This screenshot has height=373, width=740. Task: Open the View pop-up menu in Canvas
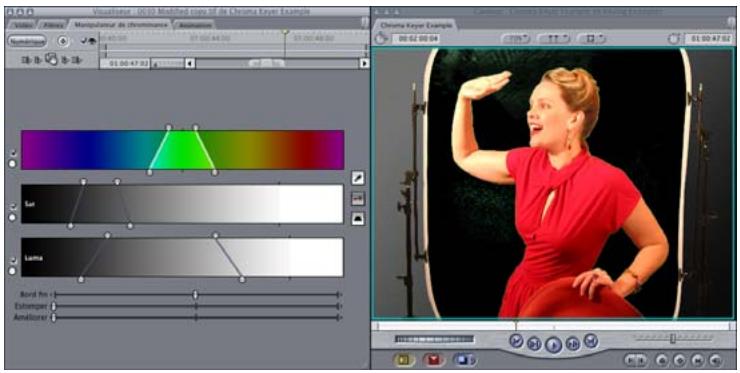pos(592,39)
